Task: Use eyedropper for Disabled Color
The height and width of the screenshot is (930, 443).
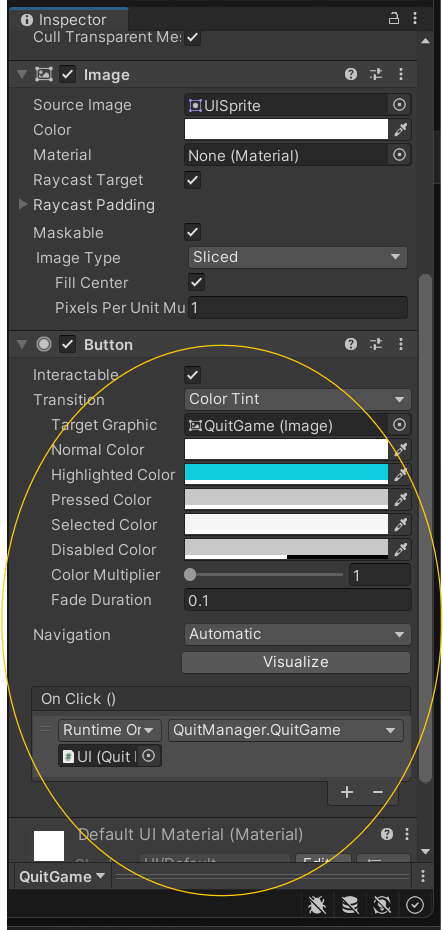Action: 401,549
